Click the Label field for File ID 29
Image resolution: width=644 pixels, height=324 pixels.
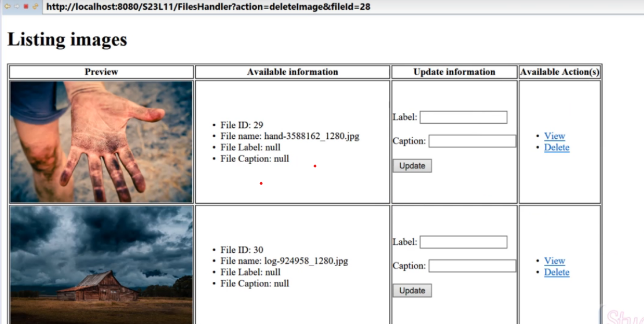coord(463,117)
